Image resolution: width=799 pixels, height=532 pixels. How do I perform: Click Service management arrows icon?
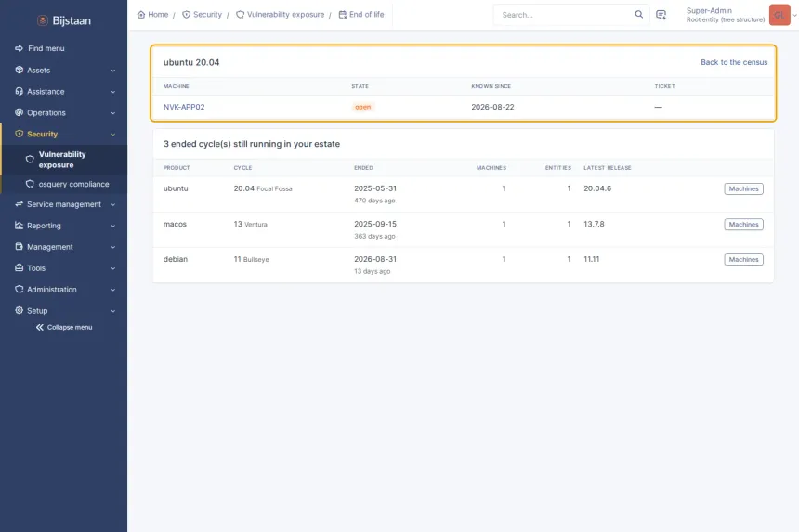[19, 204]
